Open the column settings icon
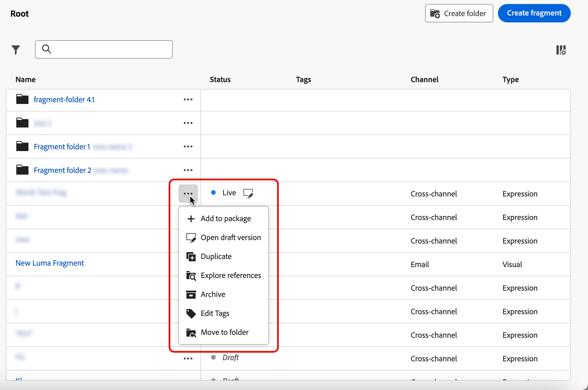This screenshot has width=588, height=390. coord(561,50)
